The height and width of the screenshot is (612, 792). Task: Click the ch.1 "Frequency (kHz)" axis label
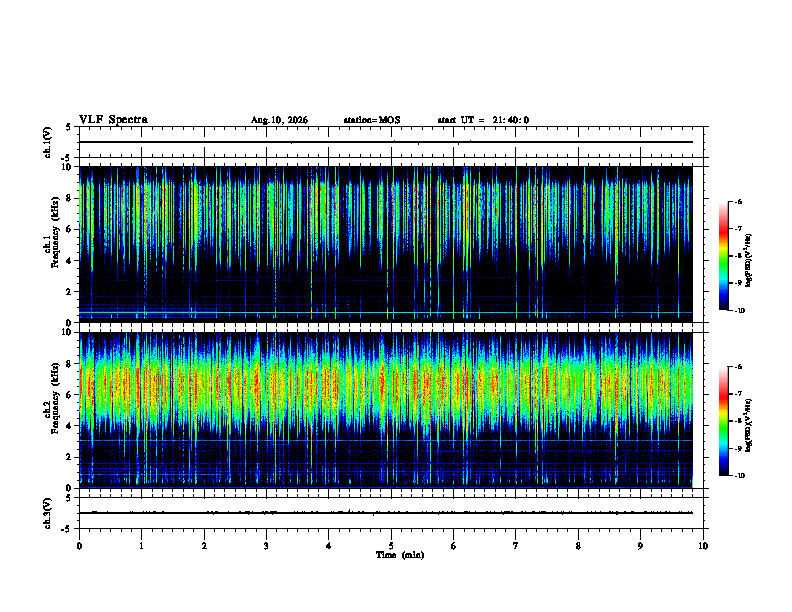(55, 233)
